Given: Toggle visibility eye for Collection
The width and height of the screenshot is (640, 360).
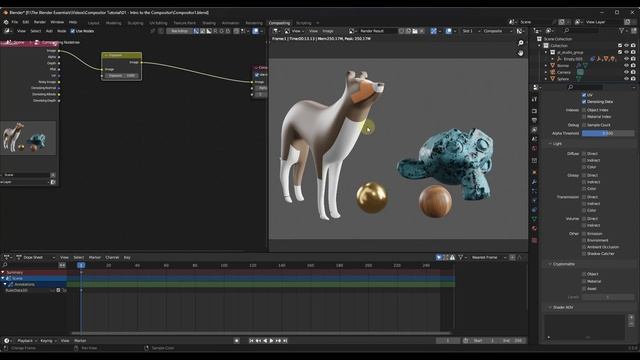Looking at the screenshot, I should [627, 46].
